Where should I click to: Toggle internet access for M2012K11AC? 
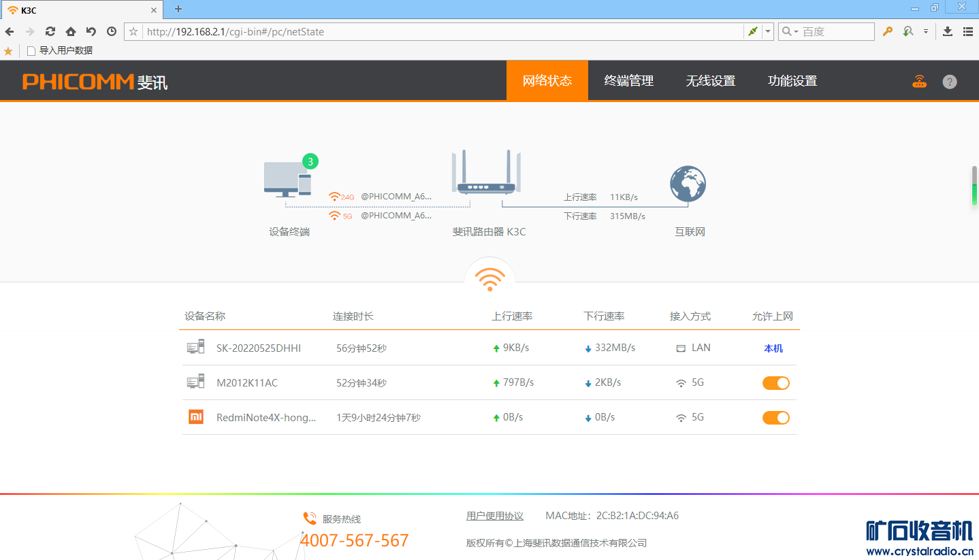776,383
